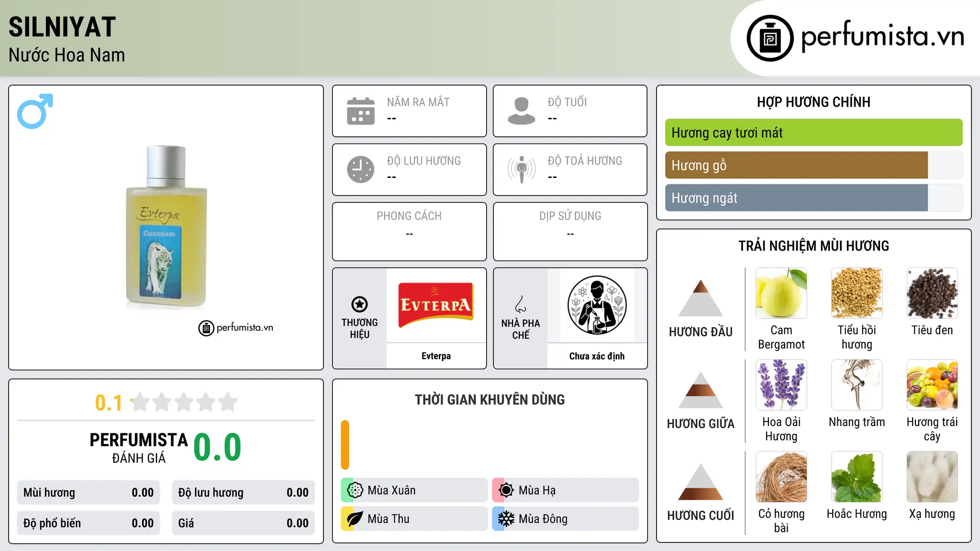
Task: Click the Dịp Sử Dụng occasion card
Action: (x=570, y=231)
